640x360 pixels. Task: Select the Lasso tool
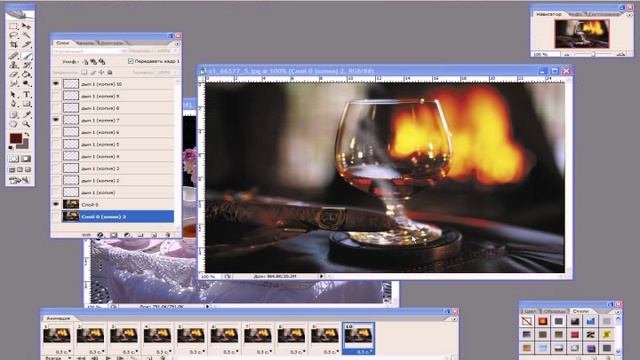point(13,36)
